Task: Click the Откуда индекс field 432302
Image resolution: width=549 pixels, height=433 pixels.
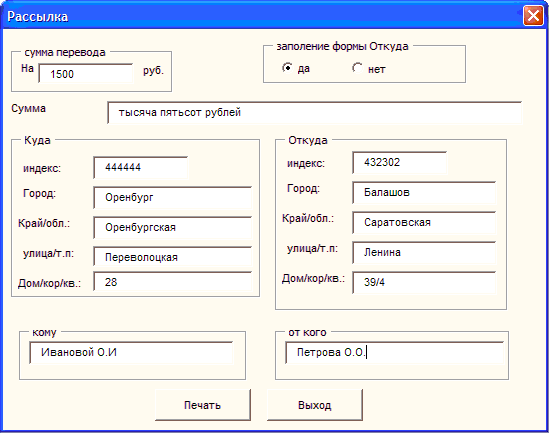Action: coord(399,163)
